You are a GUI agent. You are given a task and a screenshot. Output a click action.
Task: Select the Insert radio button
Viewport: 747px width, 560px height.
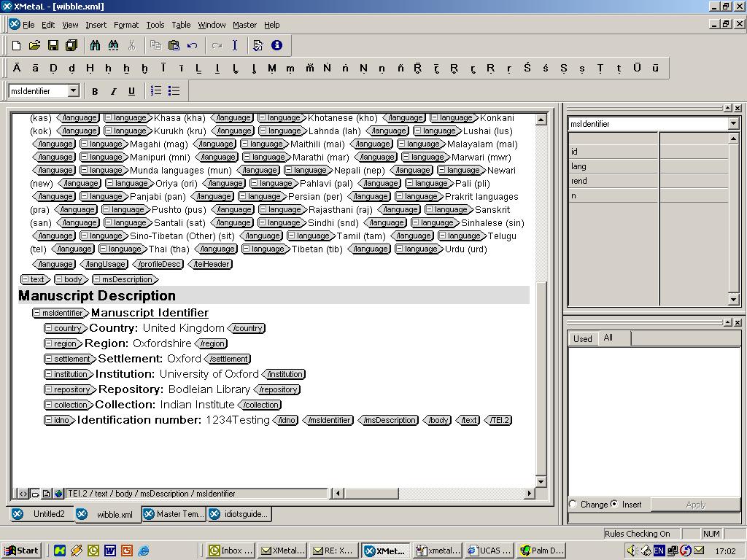[614, 504]
